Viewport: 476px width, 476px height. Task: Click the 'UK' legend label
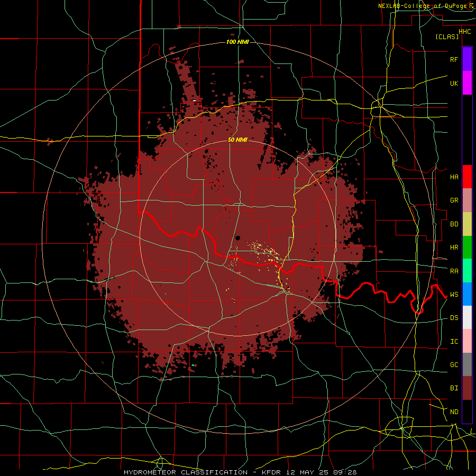click(x=454, y=83)
